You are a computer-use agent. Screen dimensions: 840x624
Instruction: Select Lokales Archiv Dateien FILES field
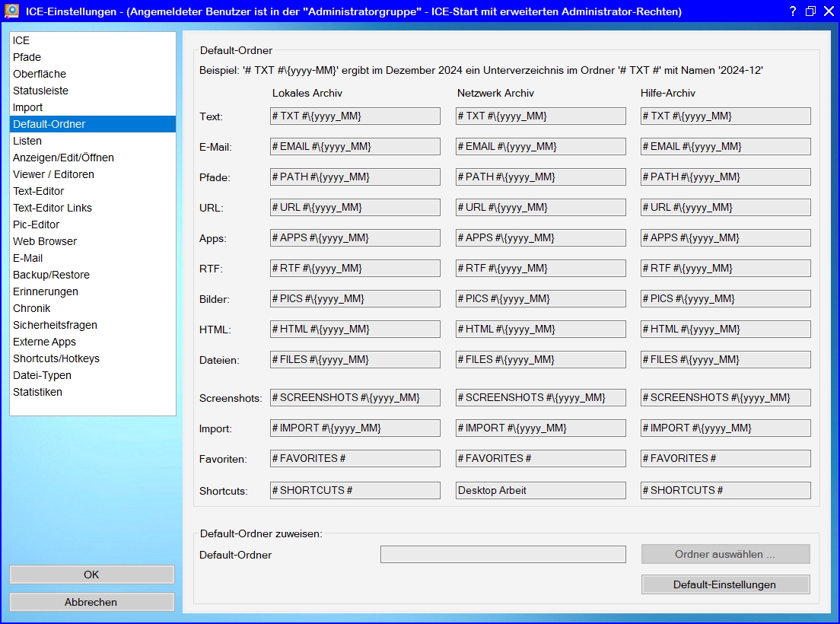click(x=355, y=360)
